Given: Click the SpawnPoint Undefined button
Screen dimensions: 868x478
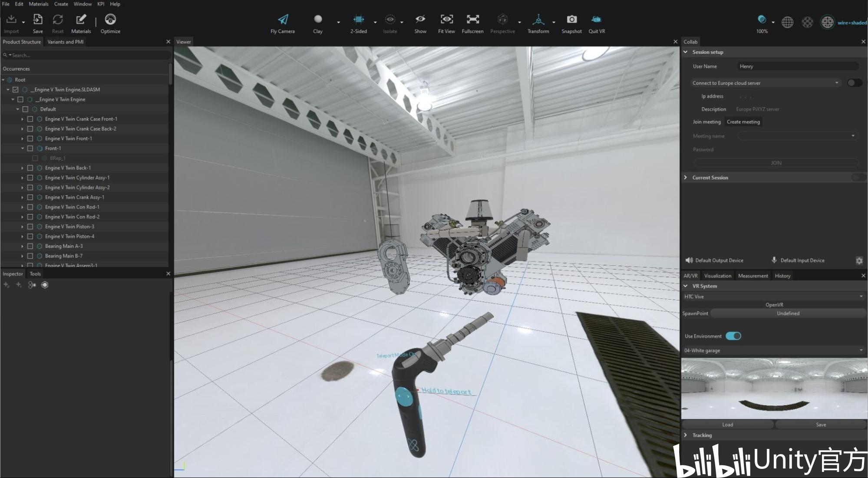Looking at the screenshot, I should (788, 313).
